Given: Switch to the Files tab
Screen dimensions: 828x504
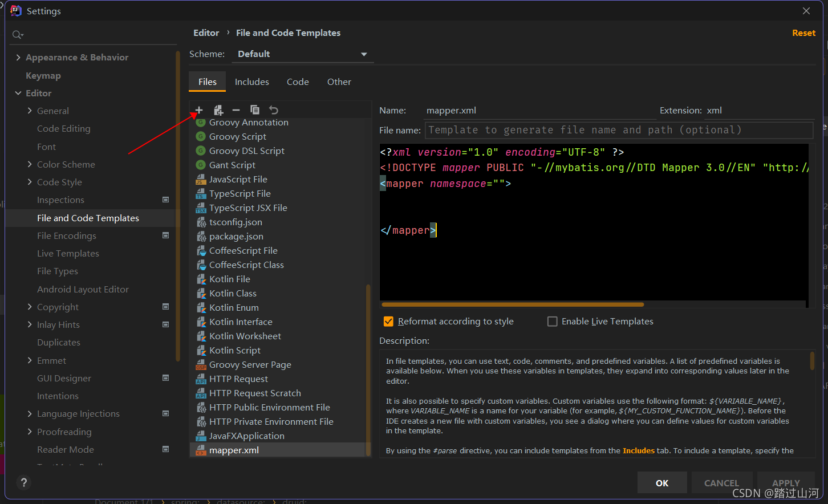Looking at the screenshot, I should [208, 82].
